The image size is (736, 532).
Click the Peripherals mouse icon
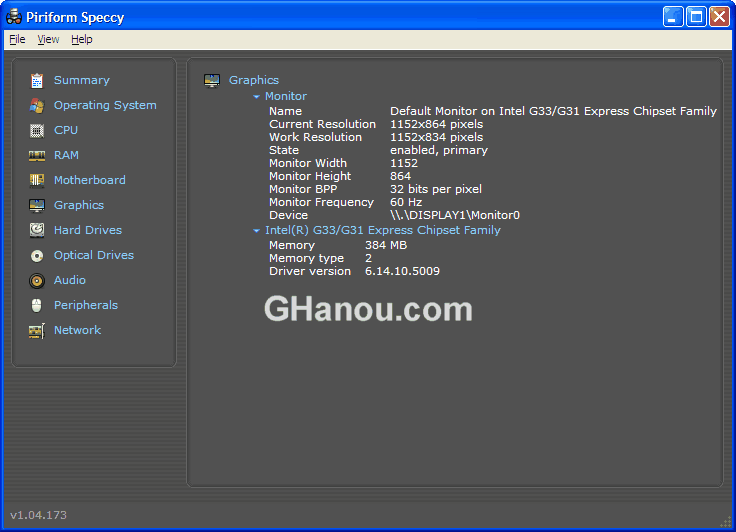[37, 306]
